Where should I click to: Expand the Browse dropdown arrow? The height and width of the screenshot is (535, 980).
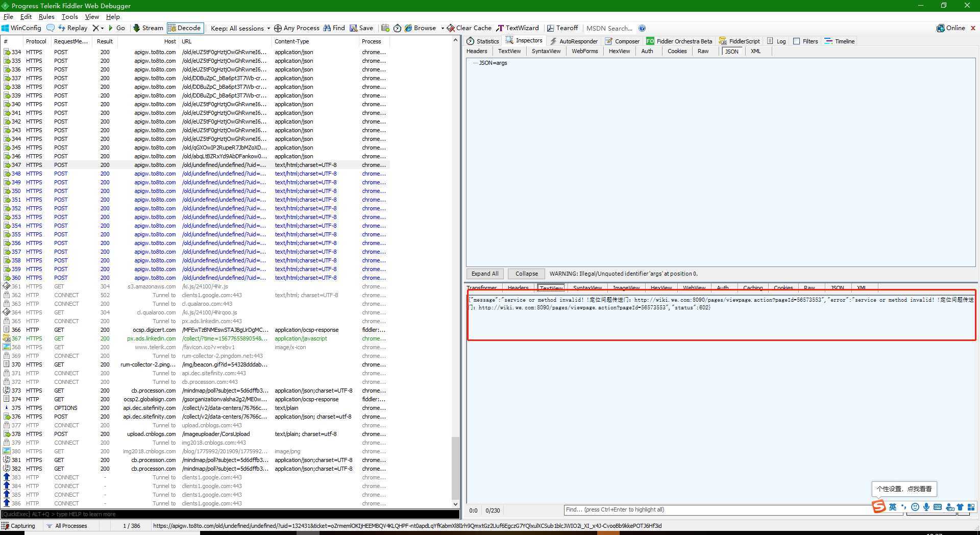(x=442, y=28)
